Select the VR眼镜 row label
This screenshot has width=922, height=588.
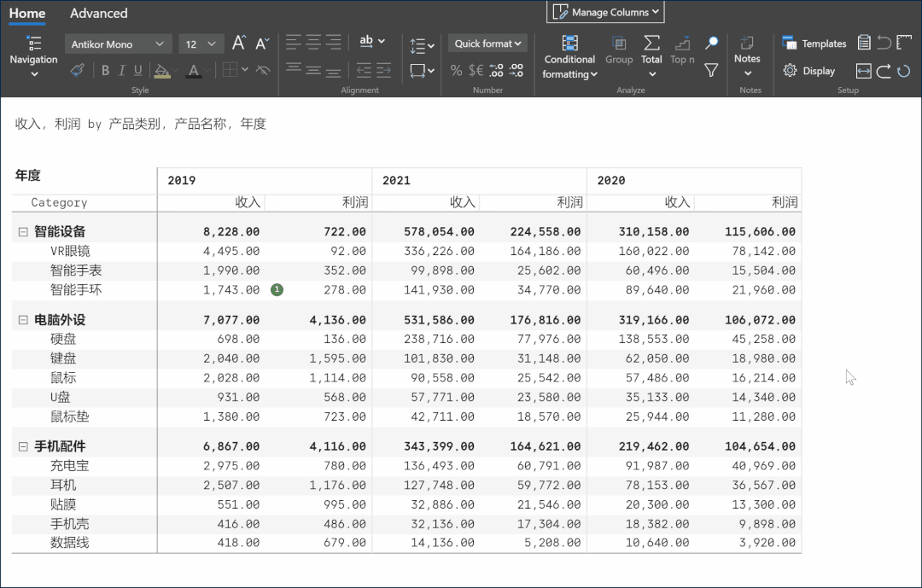click(70, 251)
